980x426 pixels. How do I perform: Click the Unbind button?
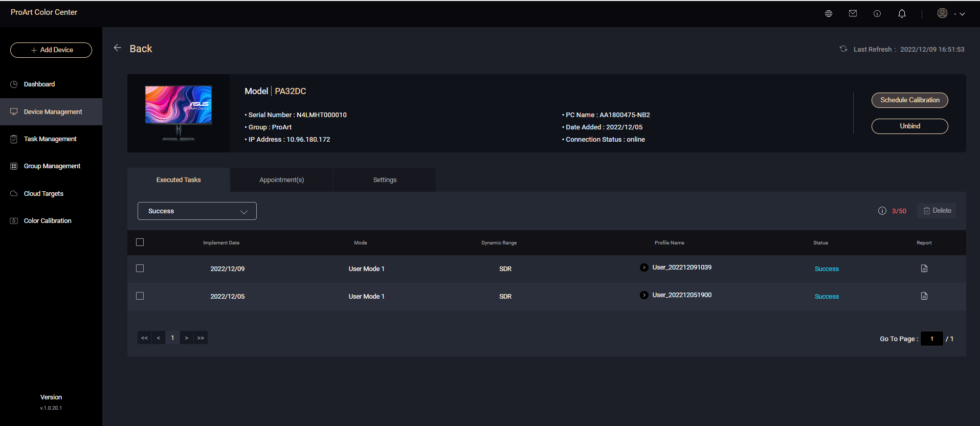909,126
